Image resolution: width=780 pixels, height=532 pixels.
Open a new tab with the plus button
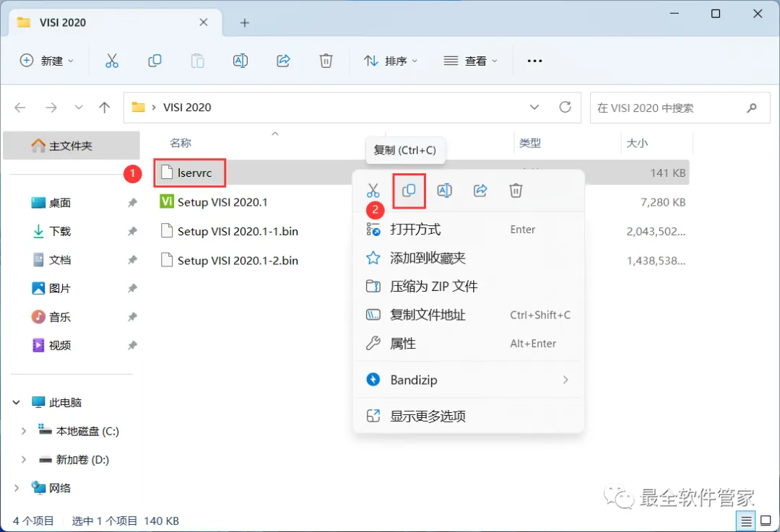(x=244, y=23)
